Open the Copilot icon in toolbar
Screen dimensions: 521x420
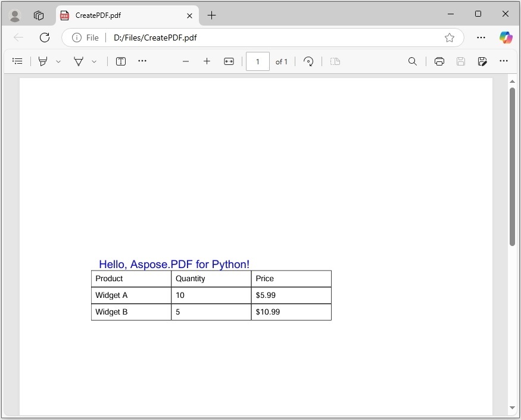coord(506,37)
